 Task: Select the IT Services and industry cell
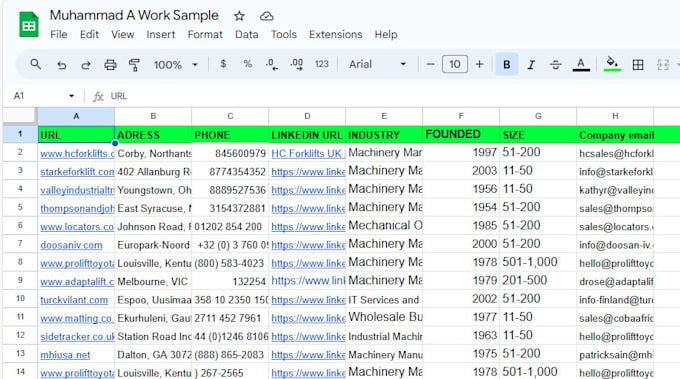384,299
